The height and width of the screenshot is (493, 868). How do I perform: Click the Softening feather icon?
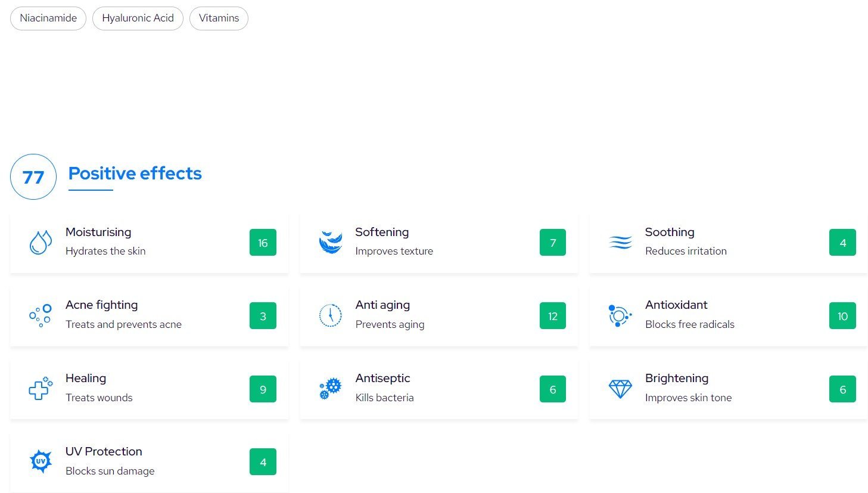coord(330,243)
